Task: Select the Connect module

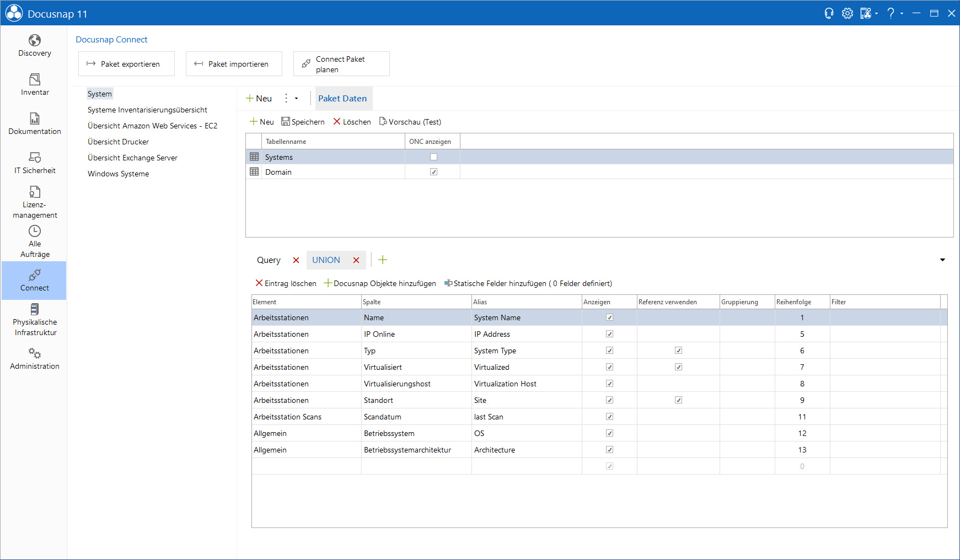Action: pyautogui.click(x=34, y=281)
